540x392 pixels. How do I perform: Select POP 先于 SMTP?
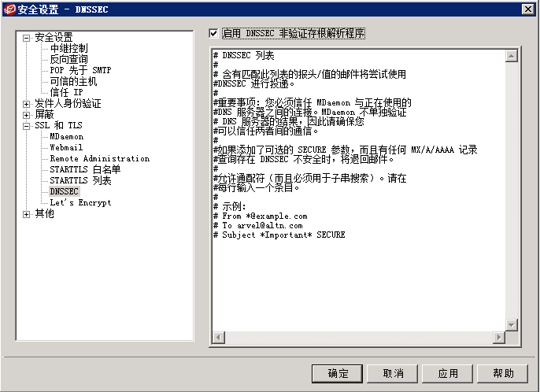tap(80, 70)
